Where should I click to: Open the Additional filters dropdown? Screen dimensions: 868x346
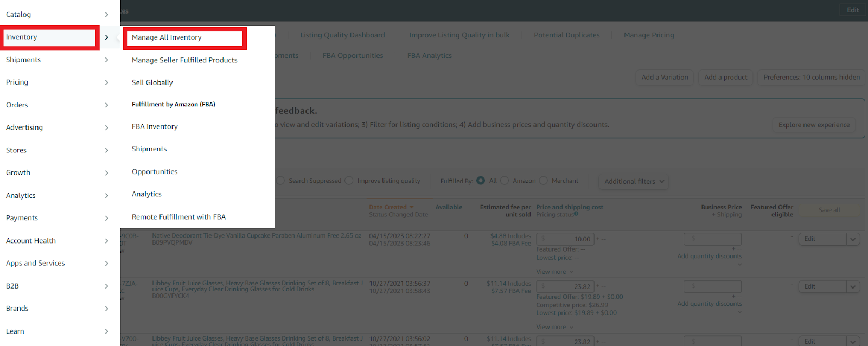(634, 182)
